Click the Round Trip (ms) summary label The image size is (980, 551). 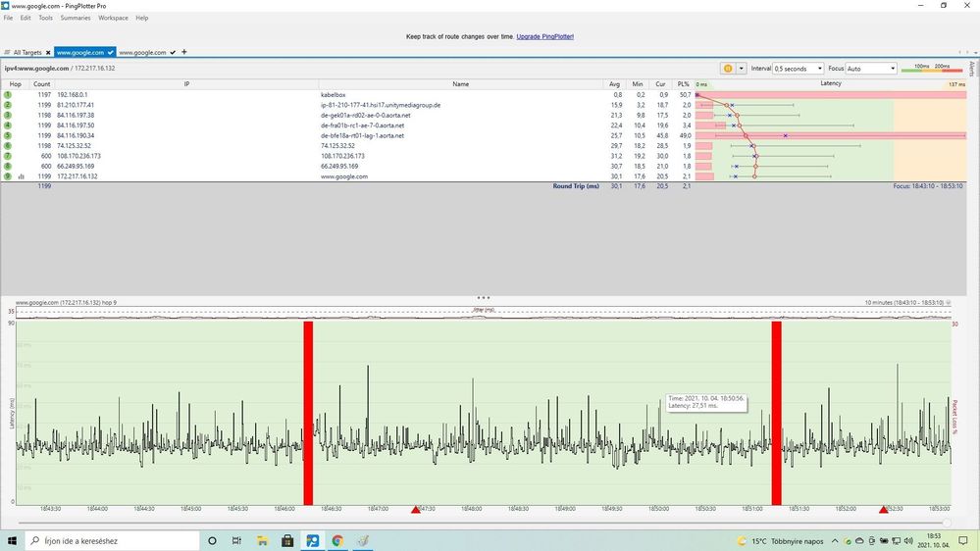coord(576,186)
